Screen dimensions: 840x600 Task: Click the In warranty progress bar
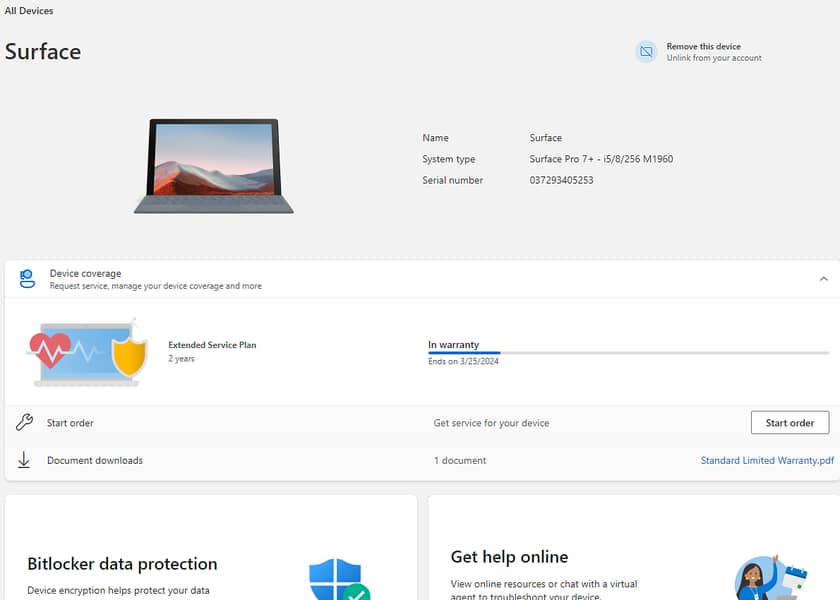coord(628,353)
